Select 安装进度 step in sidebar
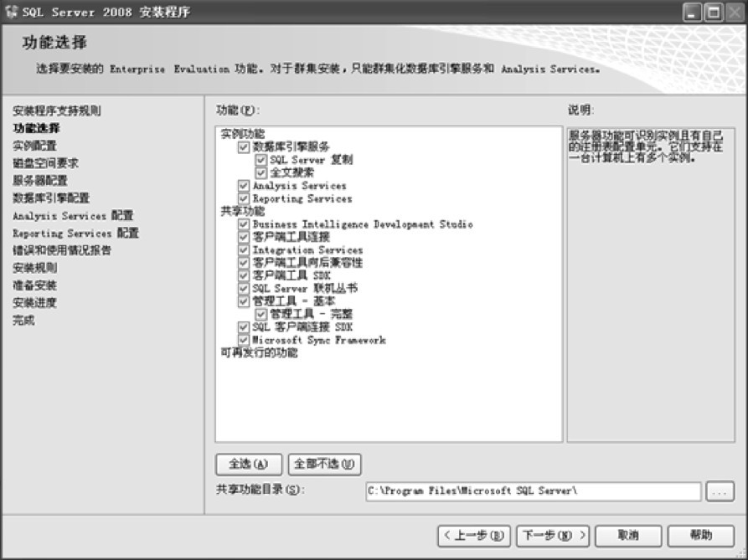The width and height of the screenshot is (748, 560). pyautogui.click(x=35, y=303)
